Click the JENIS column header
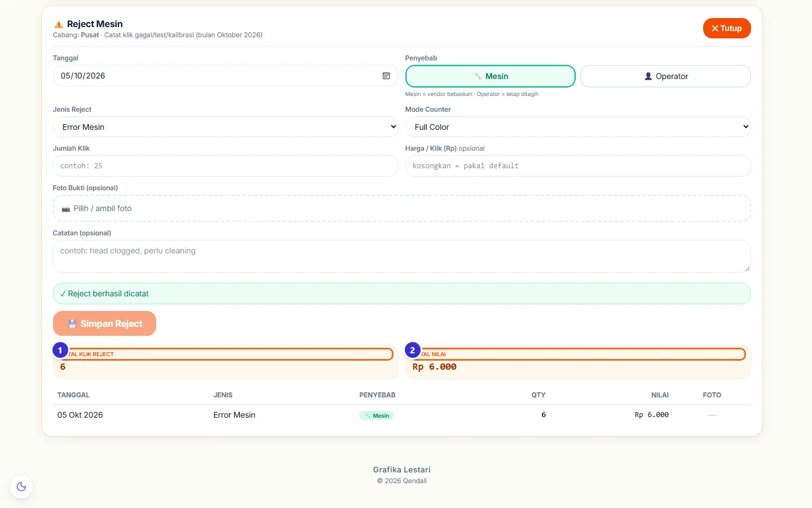Viewport: 812px width, 508px height. pyautogui.click(x=223, y=395)
